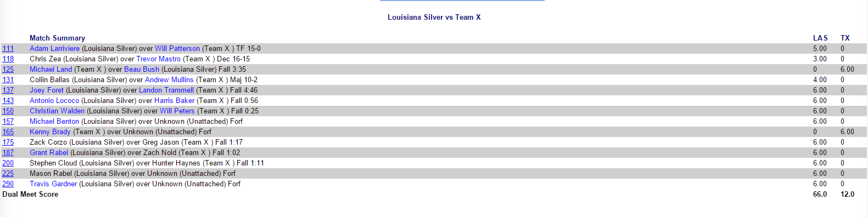The height and width of the screenshot is (217, 868).
Task: Open weight class 290 link
Action: point(8,184)
